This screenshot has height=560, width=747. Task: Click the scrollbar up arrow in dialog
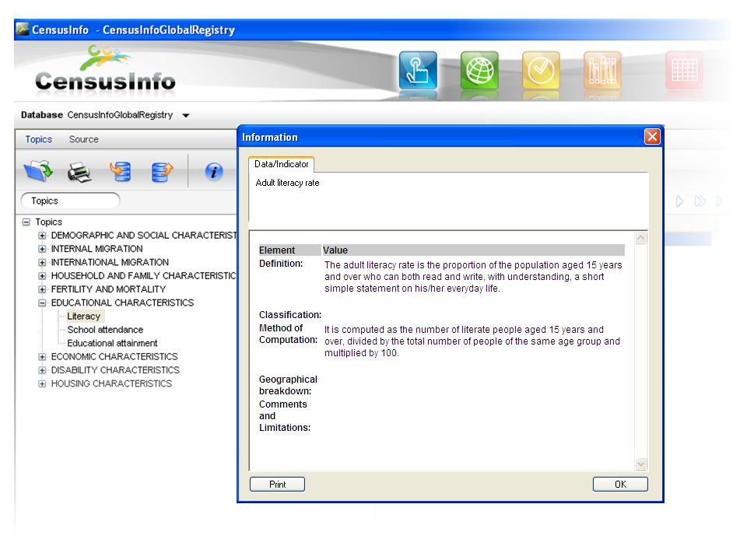point(640,238)
